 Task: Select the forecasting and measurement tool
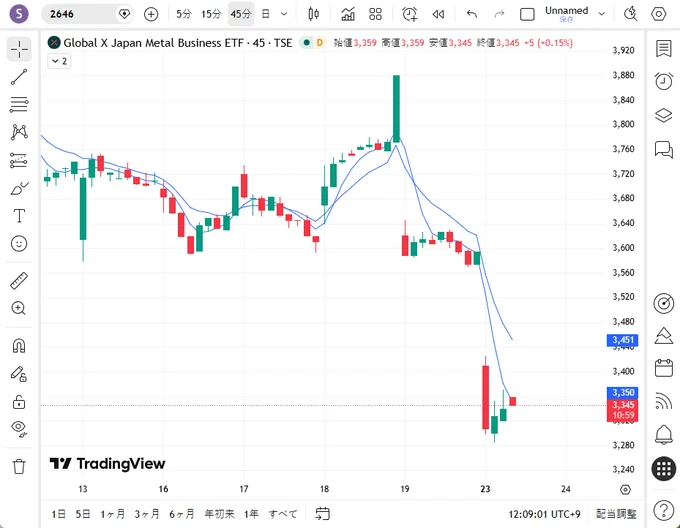(19, 160)
